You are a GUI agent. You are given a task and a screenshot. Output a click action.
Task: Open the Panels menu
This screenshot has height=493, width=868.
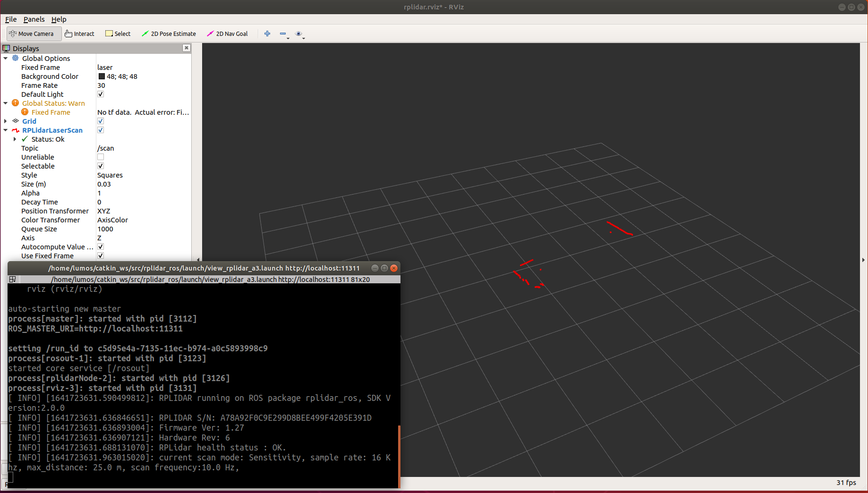[34, 19]
